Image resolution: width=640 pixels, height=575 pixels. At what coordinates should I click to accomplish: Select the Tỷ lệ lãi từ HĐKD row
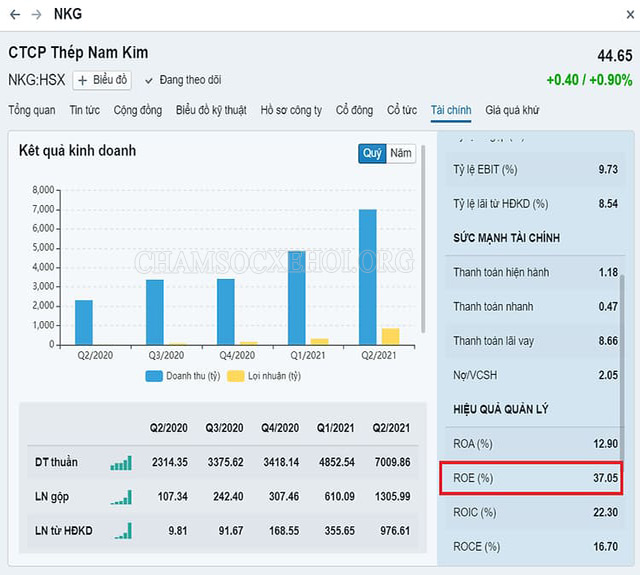pyautogui.click(x=535, y=204)
